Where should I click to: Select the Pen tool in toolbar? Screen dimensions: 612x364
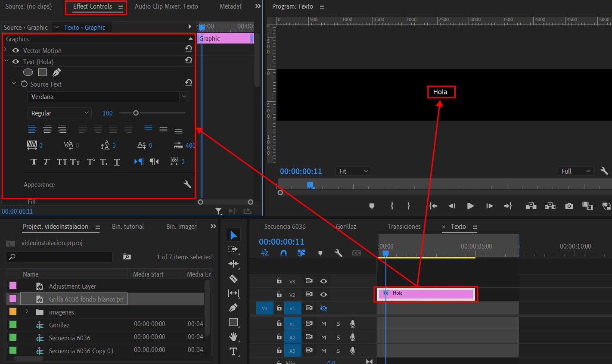(233, 308)
